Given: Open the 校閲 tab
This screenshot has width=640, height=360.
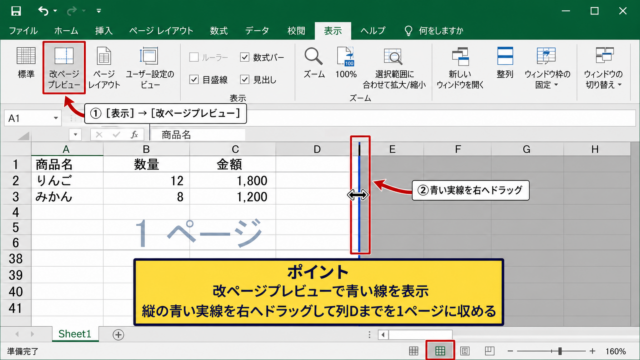Looking at the screenshot, I should (x=296, y=31).
